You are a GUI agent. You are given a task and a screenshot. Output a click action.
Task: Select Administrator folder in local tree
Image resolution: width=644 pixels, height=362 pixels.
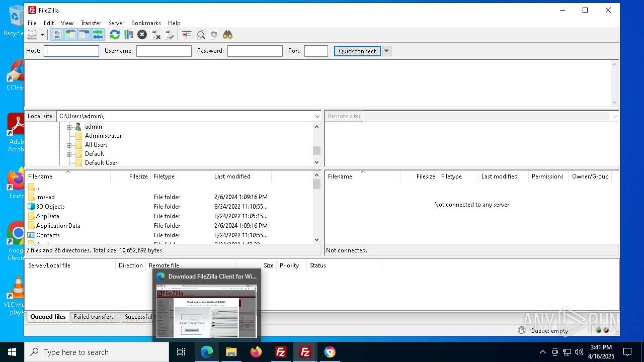103,136
